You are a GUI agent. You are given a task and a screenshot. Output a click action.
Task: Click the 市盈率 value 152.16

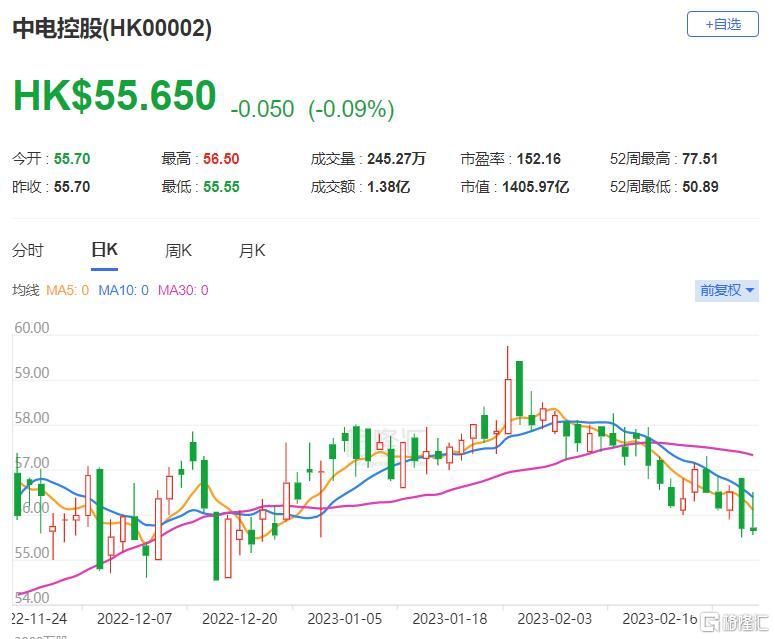[x=540, y=159]
